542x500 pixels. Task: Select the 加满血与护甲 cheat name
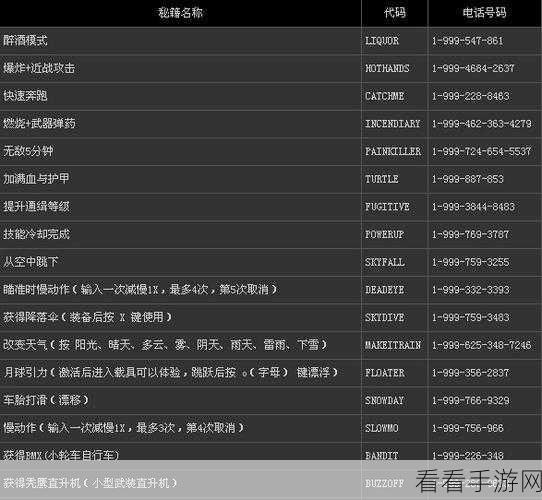36,179
